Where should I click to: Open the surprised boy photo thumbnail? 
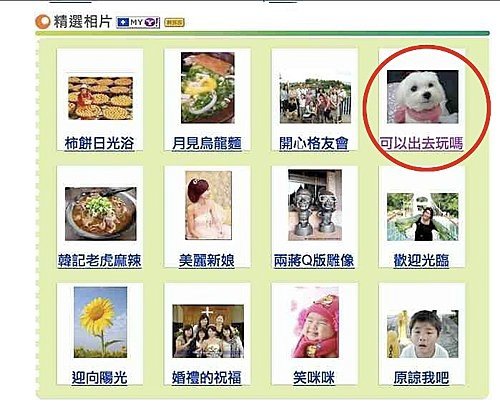[x=422, y=334]
